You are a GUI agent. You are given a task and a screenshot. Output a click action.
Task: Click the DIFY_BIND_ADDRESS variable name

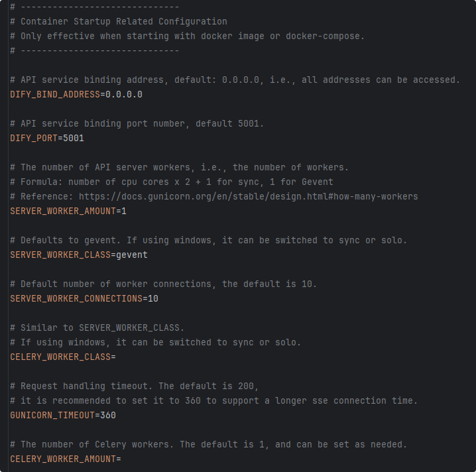point(55,95)
